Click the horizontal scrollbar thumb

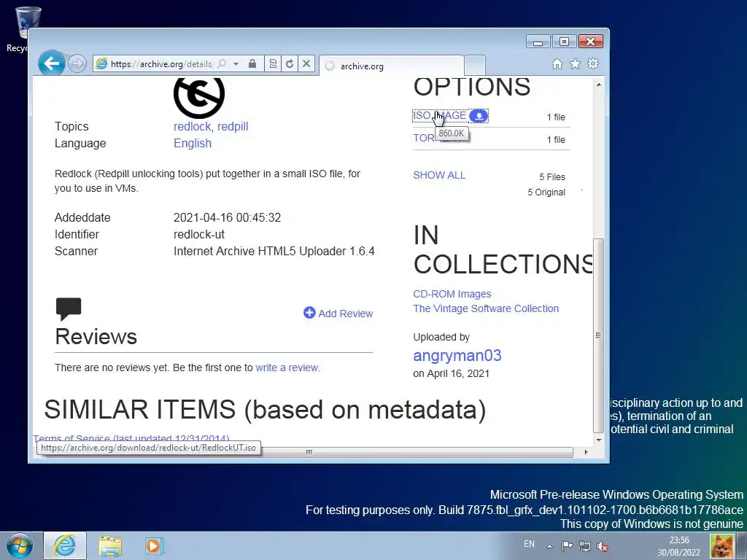pyautogui.click(x=309, y=452)
